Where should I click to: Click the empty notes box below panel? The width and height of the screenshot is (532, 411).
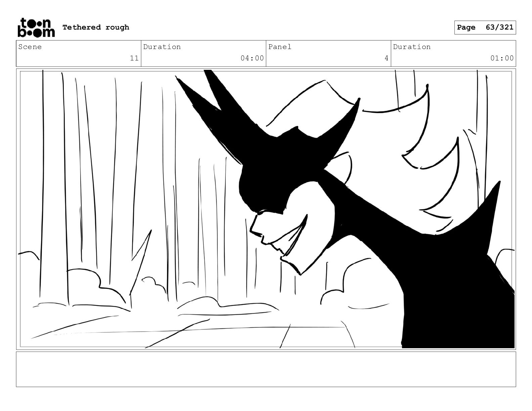point(266,369)
